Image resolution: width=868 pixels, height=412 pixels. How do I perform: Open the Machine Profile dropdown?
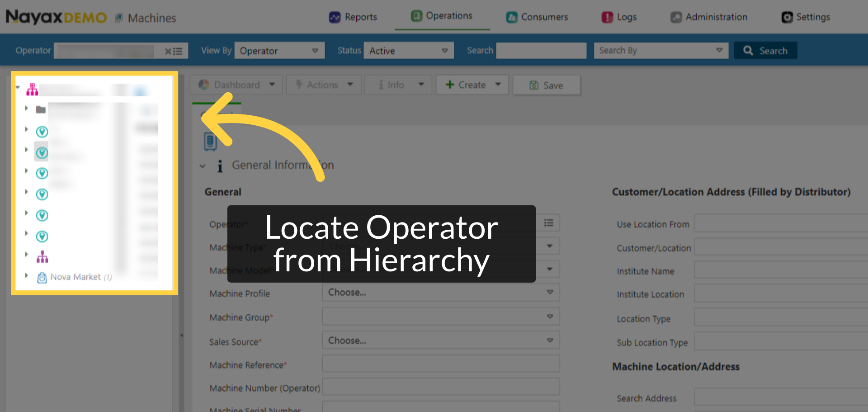click(441, 292)
